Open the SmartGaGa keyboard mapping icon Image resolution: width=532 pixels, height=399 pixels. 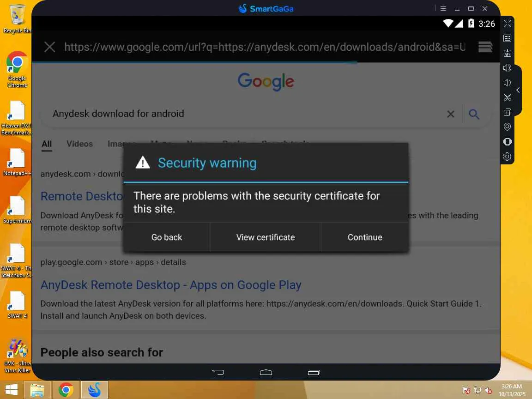tap(507, 38)
